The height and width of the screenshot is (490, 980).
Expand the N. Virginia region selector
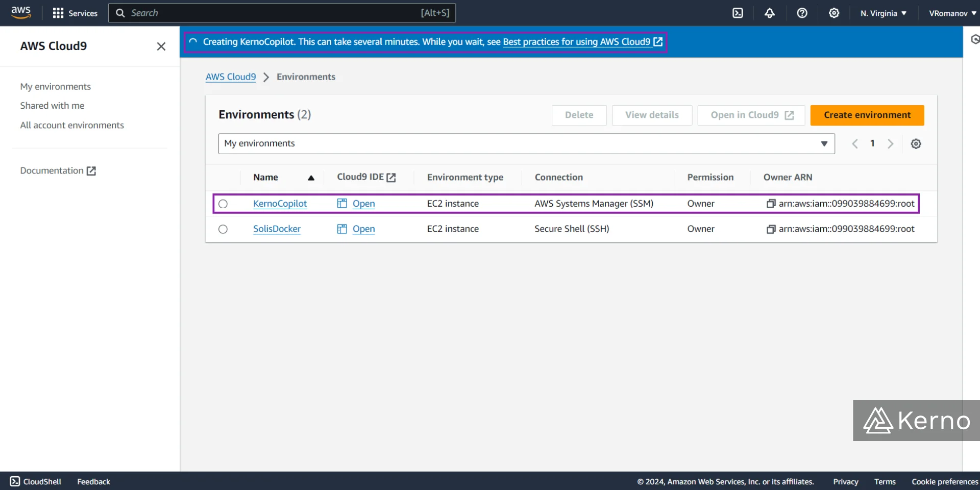(883, 13)
